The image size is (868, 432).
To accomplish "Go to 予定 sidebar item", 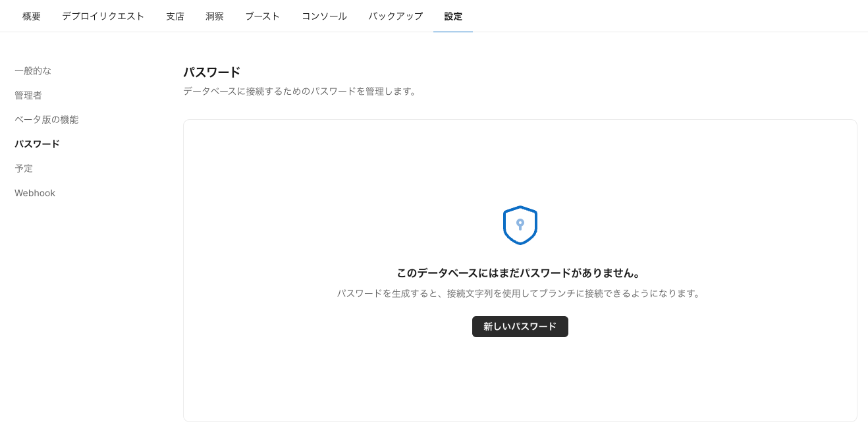I will coord(24,169).
